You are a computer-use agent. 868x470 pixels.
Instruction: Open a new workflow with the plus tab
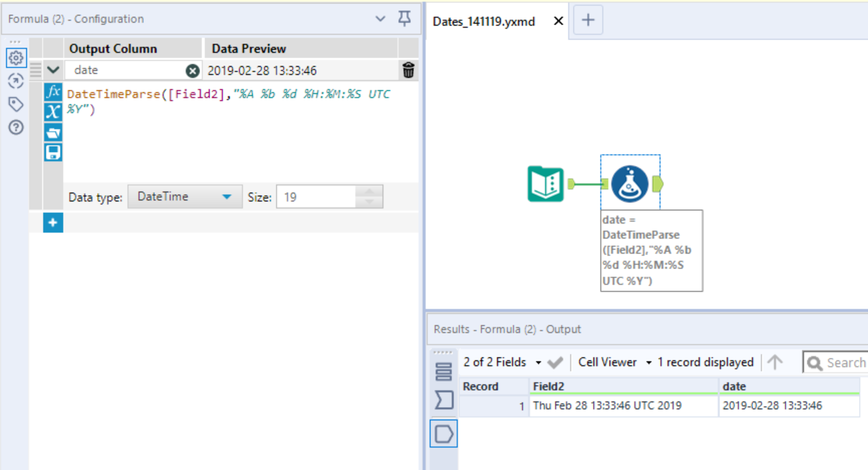587,21
